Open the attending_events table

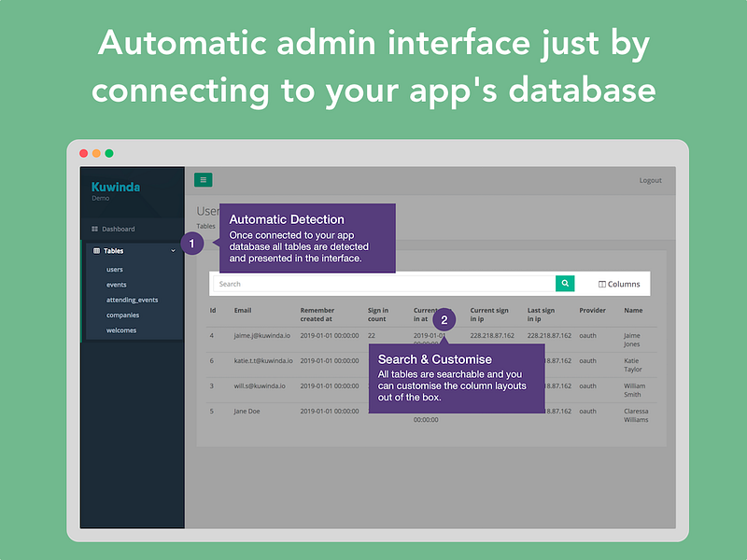pyautogui.click(x=132, y=300)
